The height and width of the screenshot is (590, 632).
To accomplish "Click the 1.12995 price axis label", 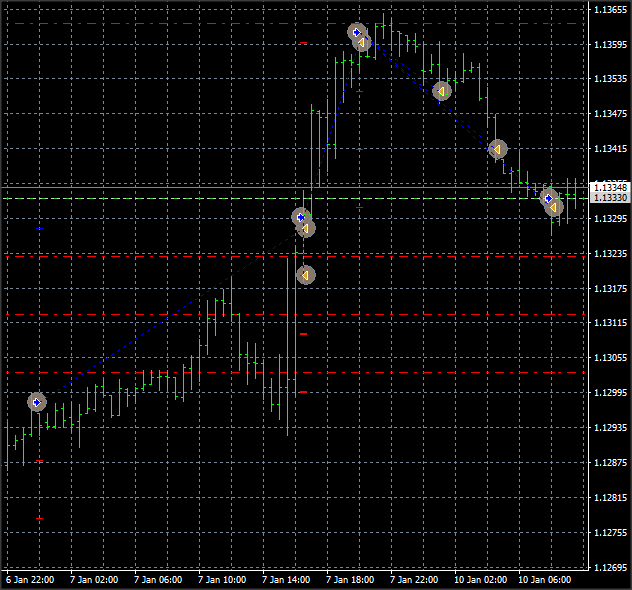I will pyautogui.click(x=610, y=393).
